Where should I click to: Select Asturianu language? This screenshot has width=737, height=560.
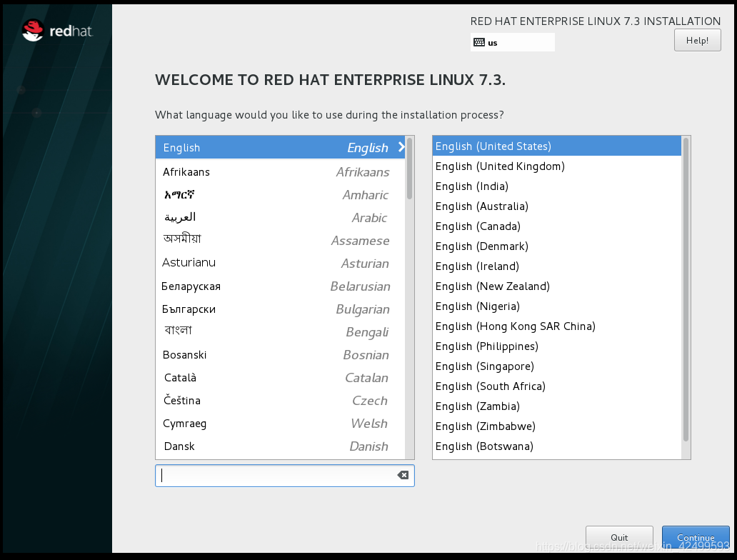coord(280,264)
